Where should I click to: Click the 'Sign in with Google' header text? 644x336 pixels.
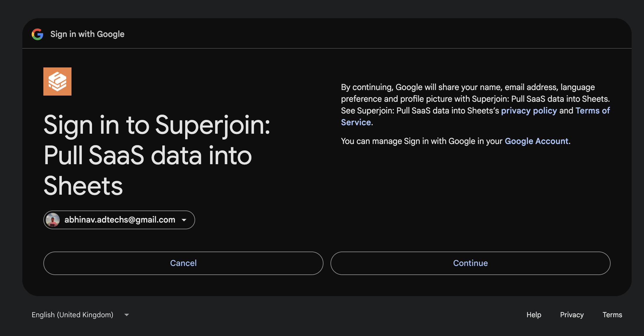[87, 34]
